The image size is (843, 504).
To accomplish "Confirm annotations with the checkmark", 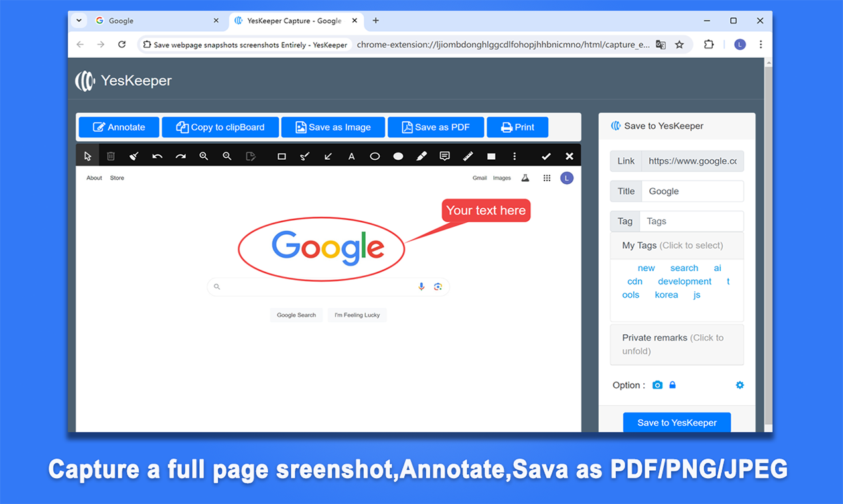I will pyautogui.click(x=546, y=157).
